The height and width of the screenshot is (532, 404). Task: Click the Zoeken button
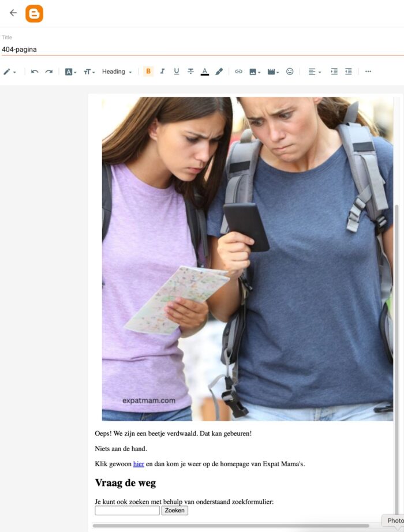174,511
